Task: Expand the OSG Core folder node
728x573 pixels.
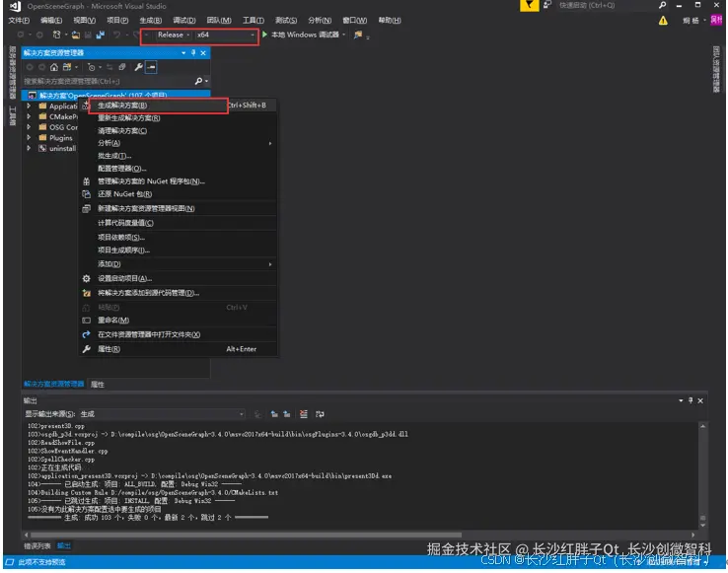Action: pyautogui.click(x=29, y=127)
